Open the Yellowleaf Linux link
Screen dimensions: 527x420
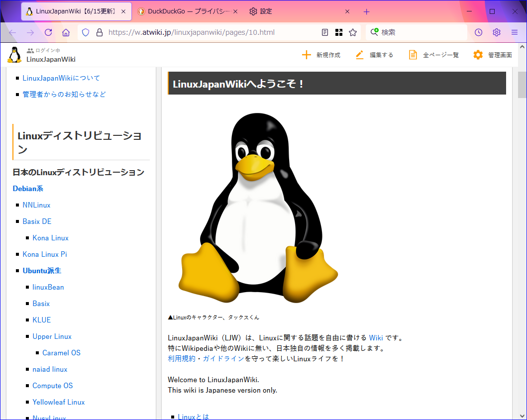pyautogui.click(x=59, y=403)
